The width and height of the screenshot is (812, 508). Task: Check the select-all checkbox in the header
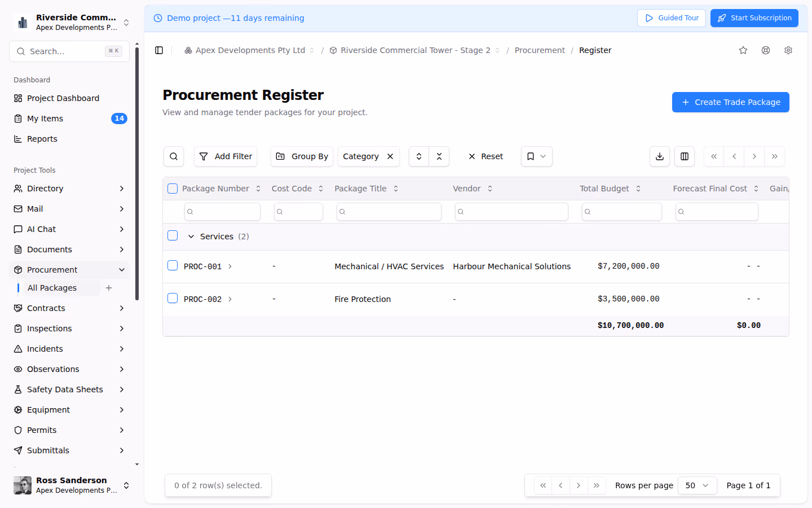(173, 188)
